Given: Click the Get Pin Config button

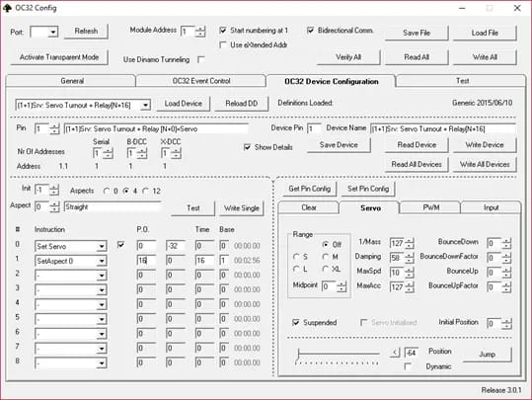Looking at the screenshot, I should (x=310, y=189).
